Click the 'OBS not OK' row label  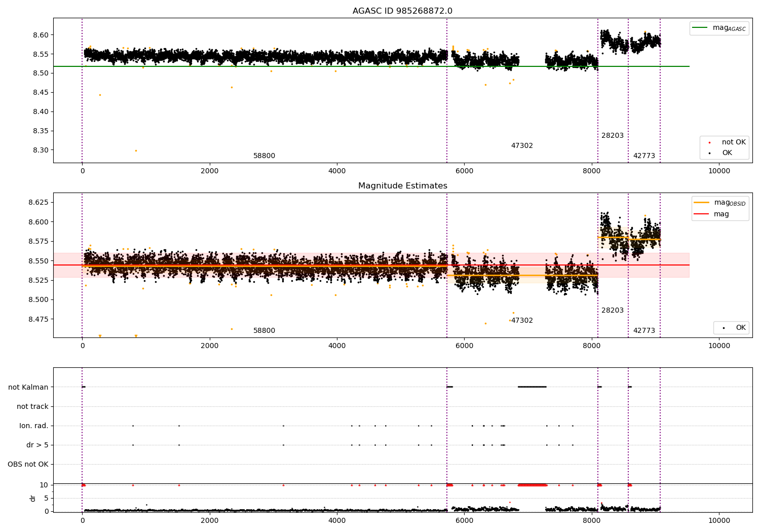[x=28, y=464]
